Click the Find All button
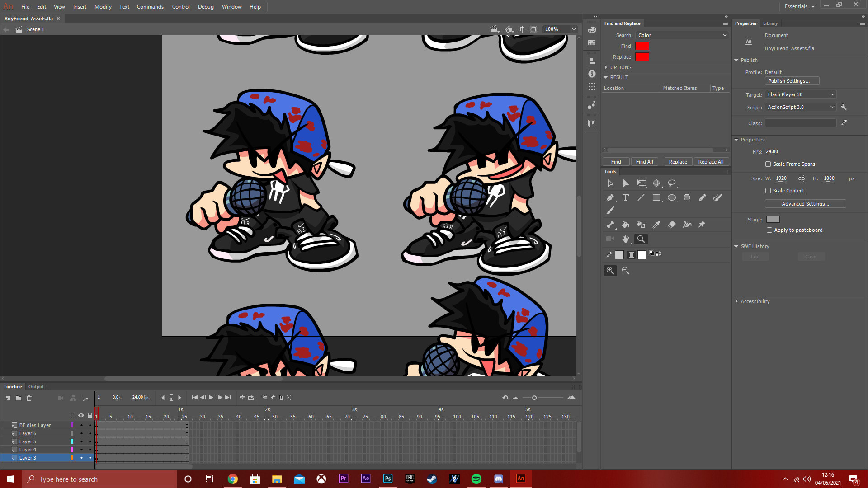 [644, 162]
